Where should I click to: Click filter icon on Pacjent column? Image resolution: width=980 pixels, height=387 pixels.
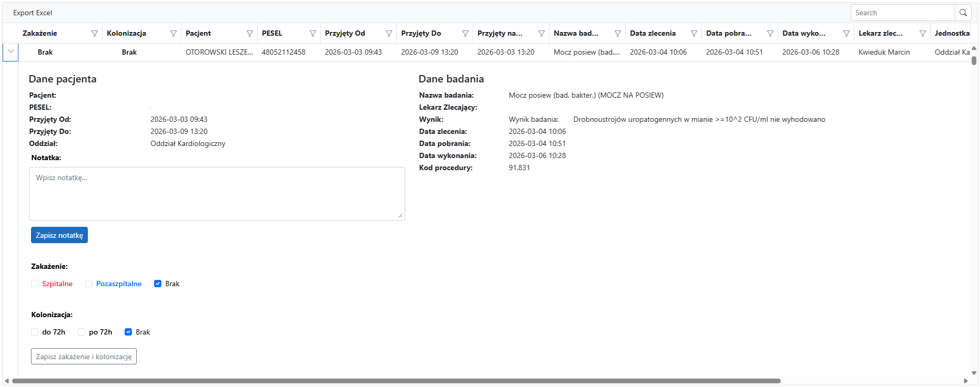[250, 34]
